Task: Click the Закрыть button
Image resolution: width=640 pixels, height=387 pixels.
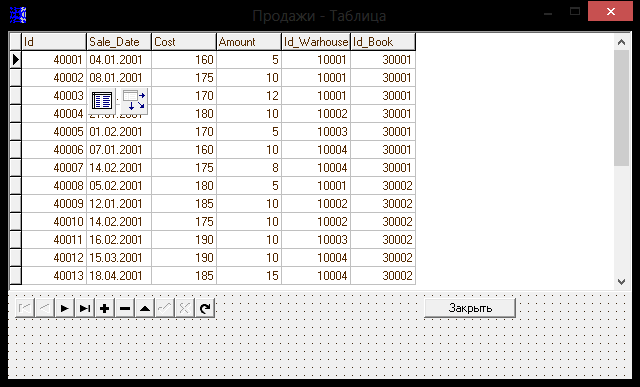Action: click(470, 308)
